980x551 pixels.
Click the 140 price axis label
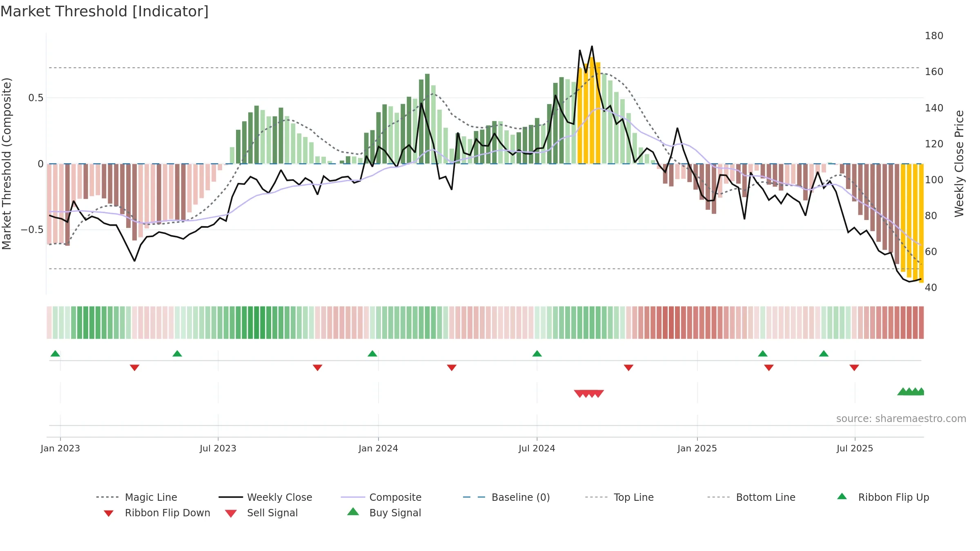[934, 108]
